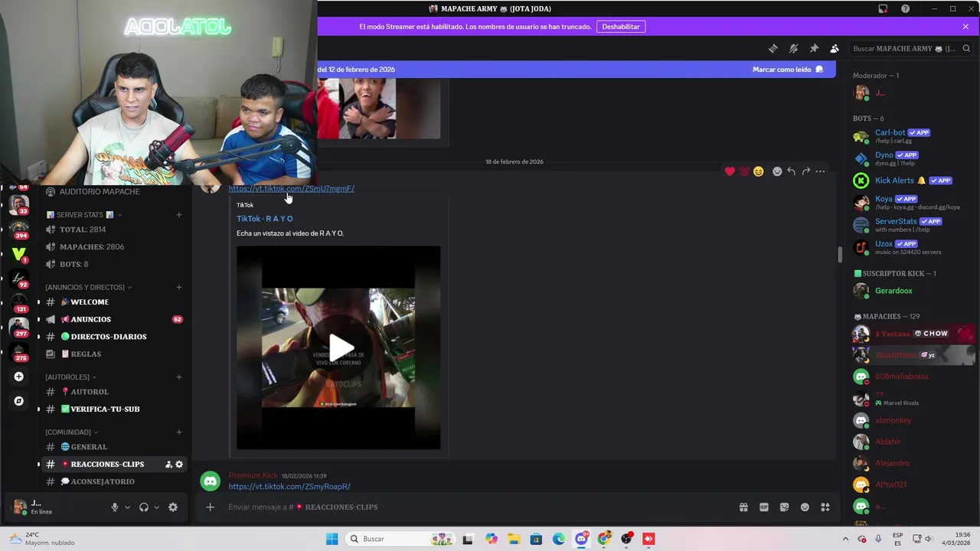Screen dimensions: 980x551
Task: Open the VERIFICA-TU-SUB channel
Action: [x=113, y=409]
